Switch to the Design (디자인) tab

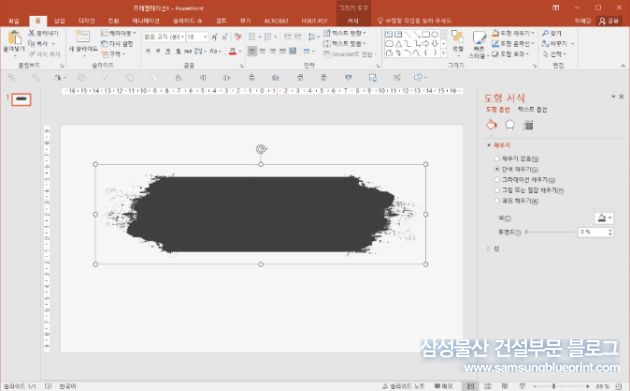pos(86,21)
